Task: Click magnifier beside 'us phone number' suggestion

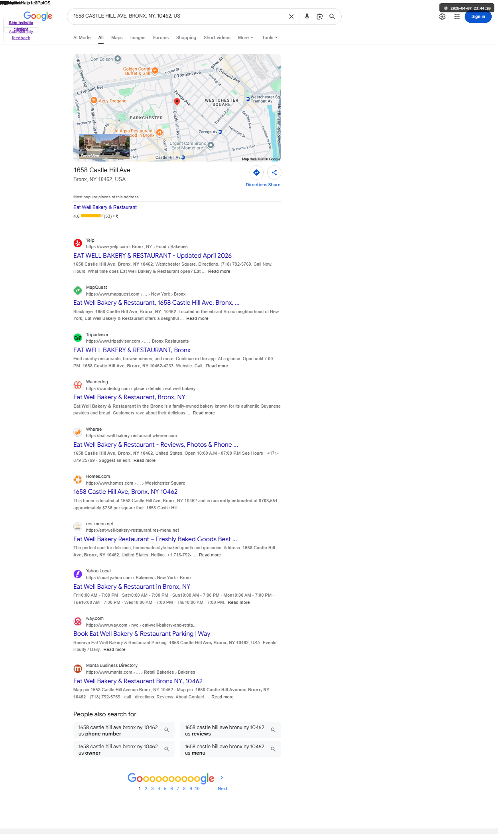Action: coord(167,730)
